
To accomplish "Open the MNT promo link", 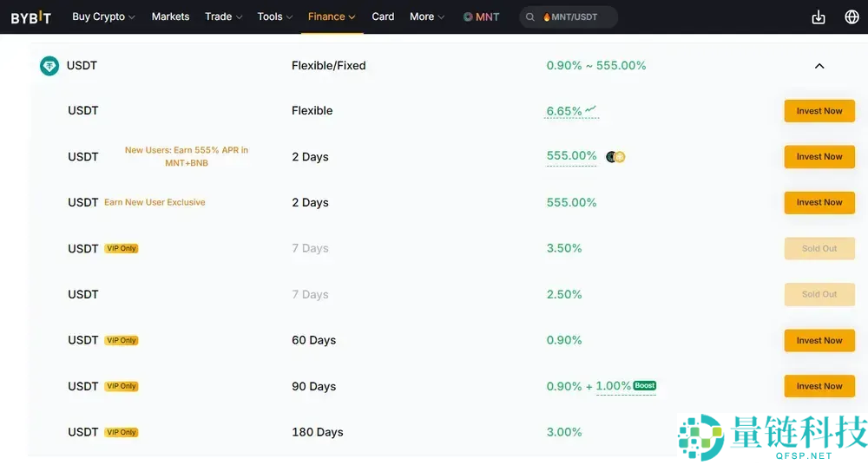I will tap(481, 17).
